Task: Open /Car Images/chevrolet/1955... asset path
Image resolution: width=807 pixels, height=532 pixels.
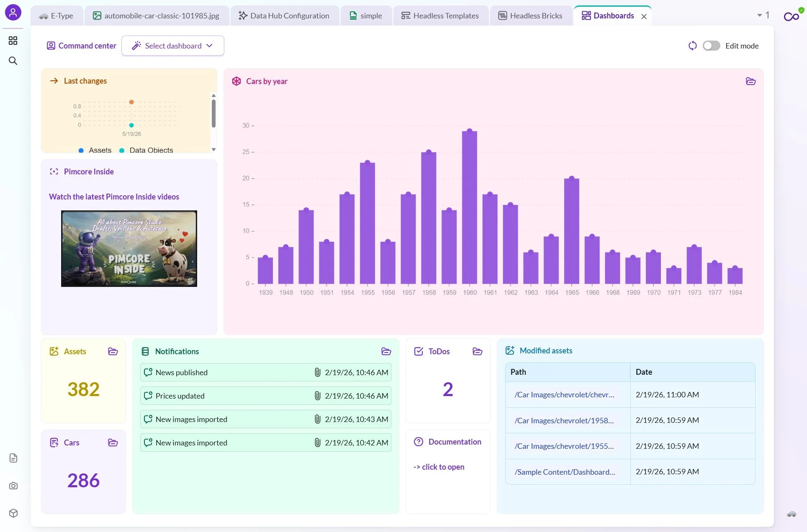Action: click(564, 446)
